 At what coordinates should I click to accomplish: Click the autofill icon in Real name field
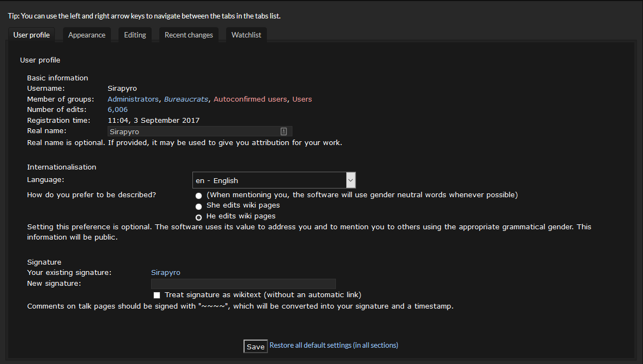283,131
